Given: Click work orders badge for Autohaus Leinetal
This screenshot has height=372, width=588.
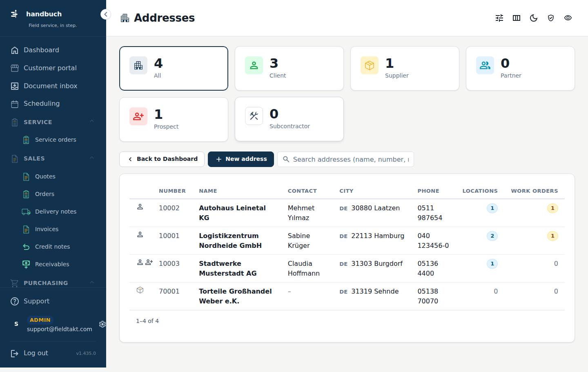Looking at the screenshot, I should pyautogui.click(x=552, y=208).
